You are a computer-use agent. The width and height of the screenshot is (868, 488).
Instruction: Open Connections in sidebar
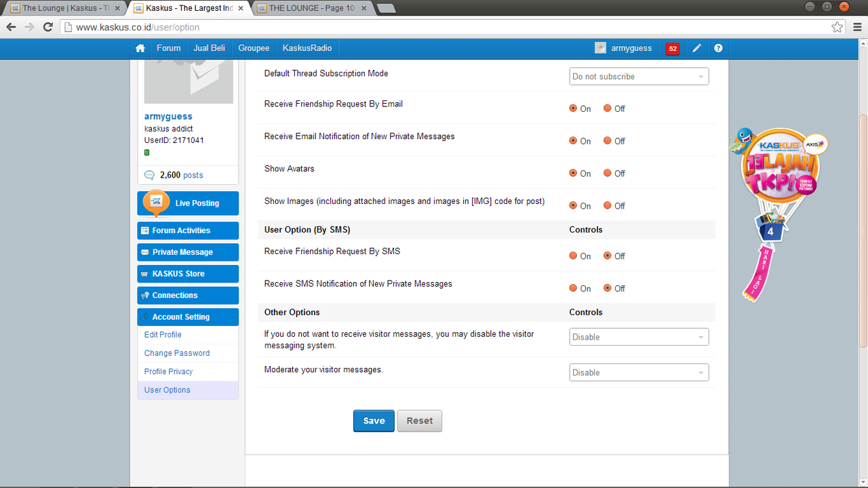tap(188, 296)
